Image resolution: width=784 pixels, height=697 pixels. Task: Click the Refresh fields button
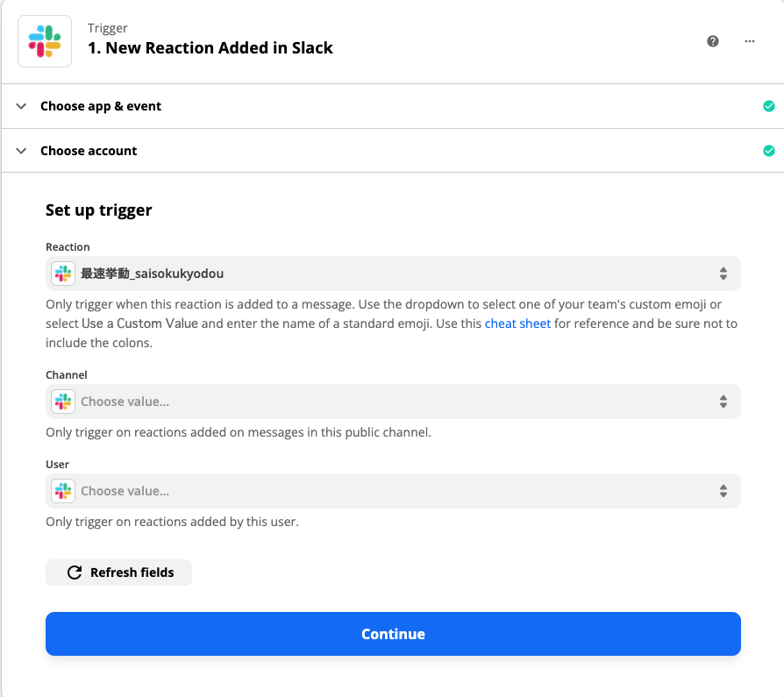(118, 572)
